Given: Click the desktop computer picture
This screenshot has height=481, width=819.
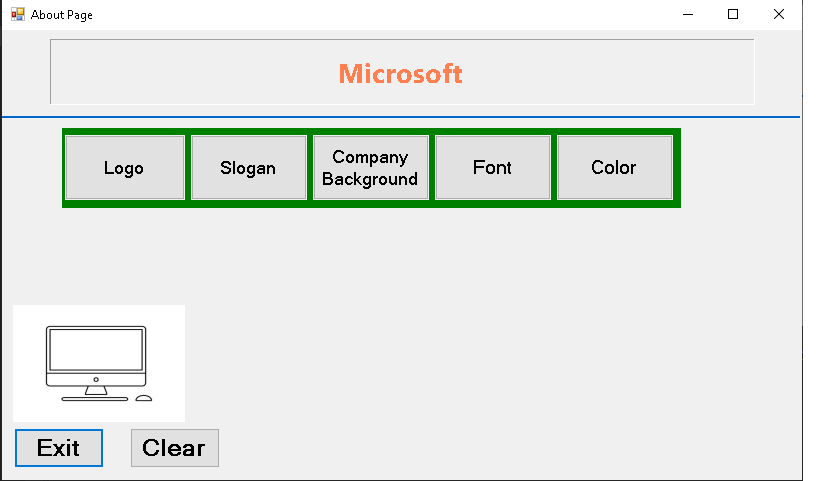Looking at the screenshot, I should [98, 363].
